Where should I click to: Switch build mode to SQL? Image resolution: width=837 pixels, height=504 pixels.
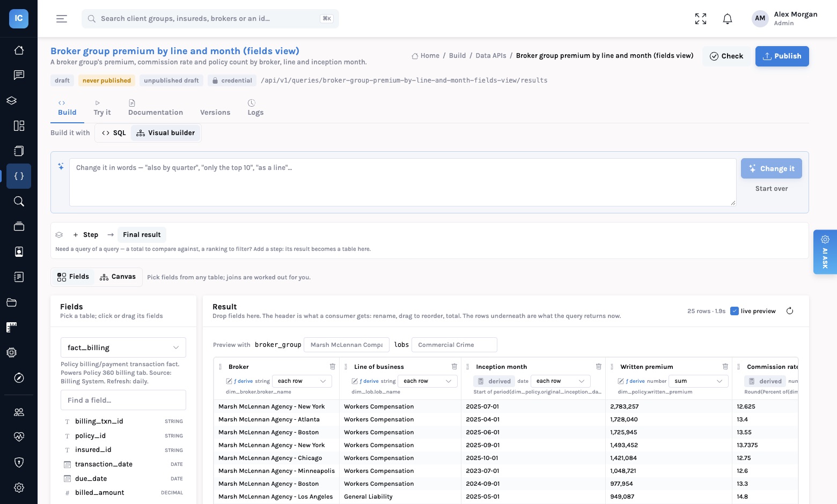[114, 133]
